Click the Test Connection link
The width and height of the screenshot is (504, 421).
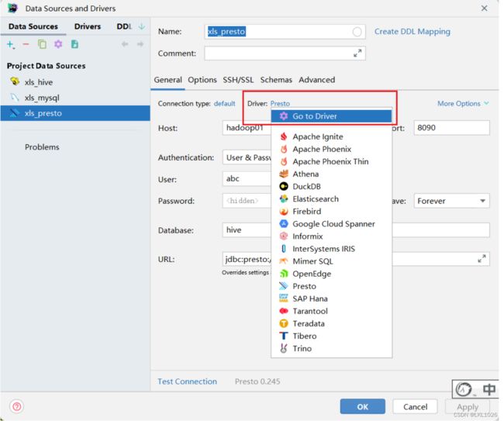coord(187,381)
